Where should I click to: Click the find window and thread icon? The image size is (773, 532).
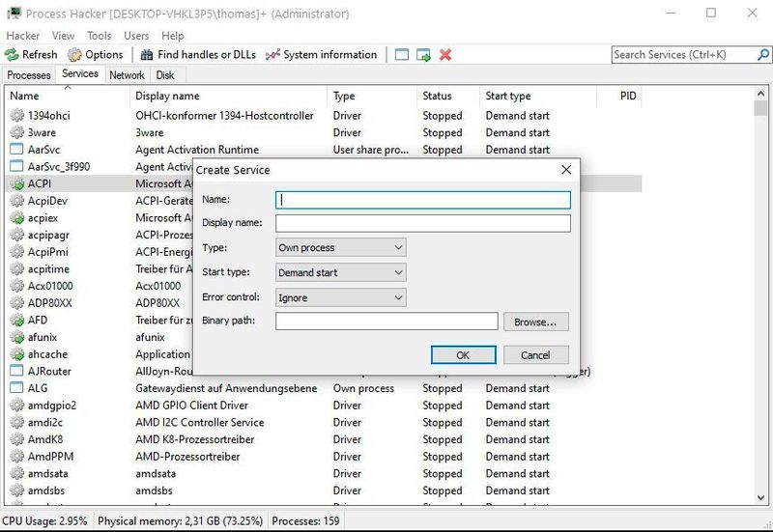coord(423,55)
